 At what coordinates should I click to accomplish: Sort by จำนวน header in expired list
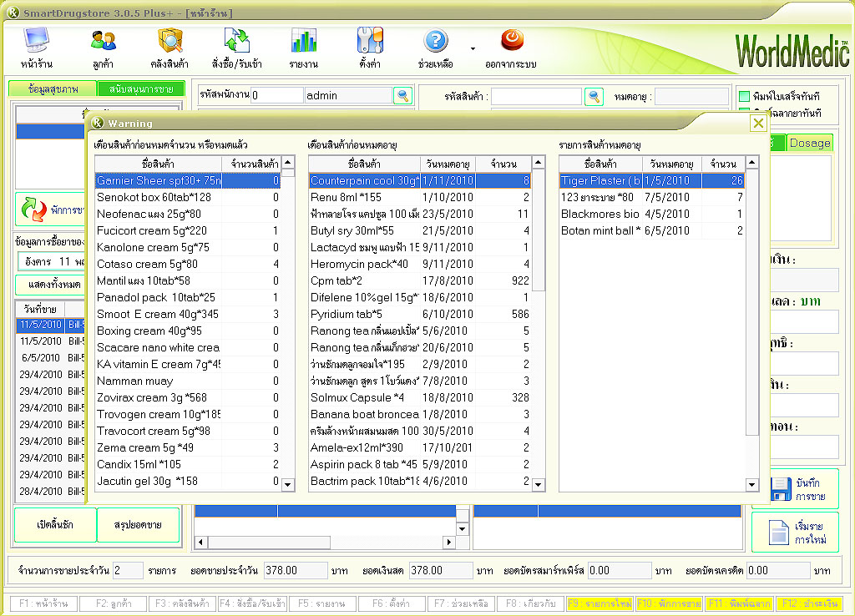723,164
